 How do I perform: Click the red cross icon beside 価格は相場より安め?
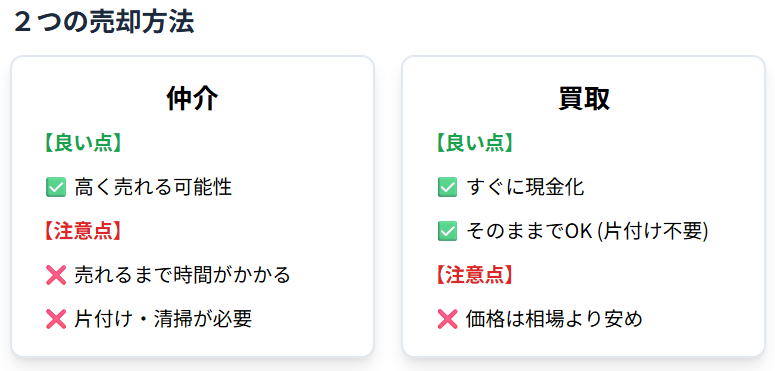tap(447, 320)
